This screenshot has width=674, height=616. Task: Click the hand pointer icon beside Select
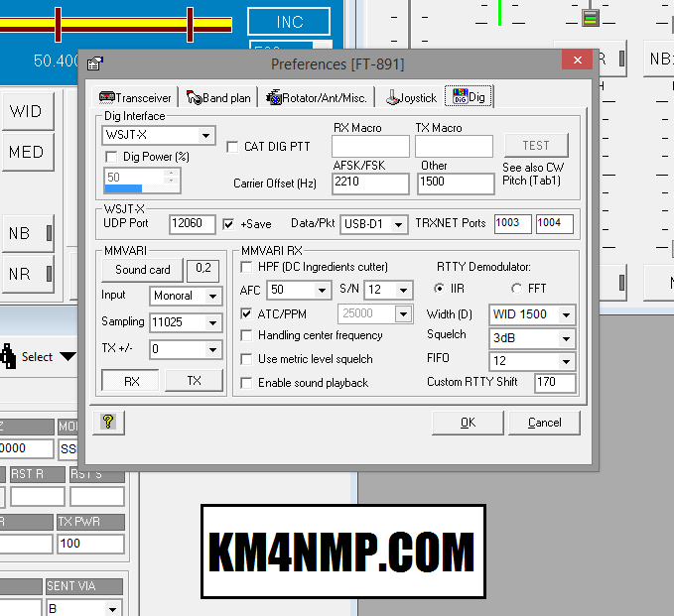8,356
